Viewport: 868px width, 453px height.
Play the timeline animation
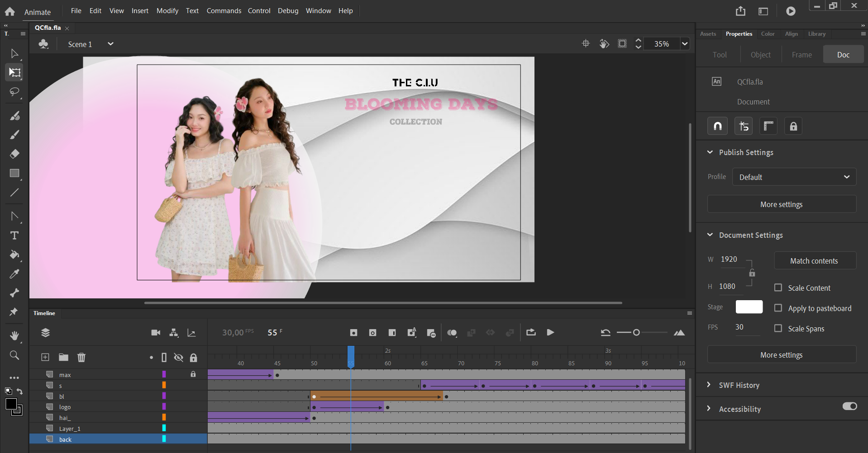550,333
